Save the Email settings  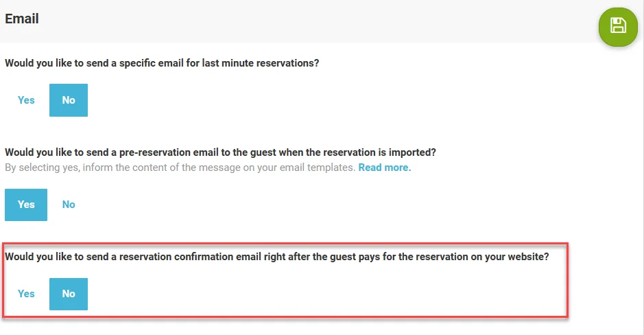pyautogui.click(x=618, y=27)
